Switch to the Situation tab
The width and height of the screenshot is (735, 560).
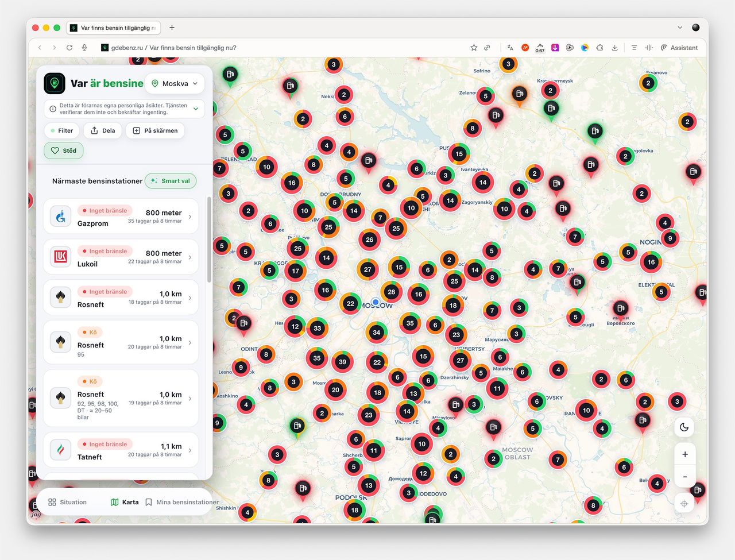click(67, 502)
